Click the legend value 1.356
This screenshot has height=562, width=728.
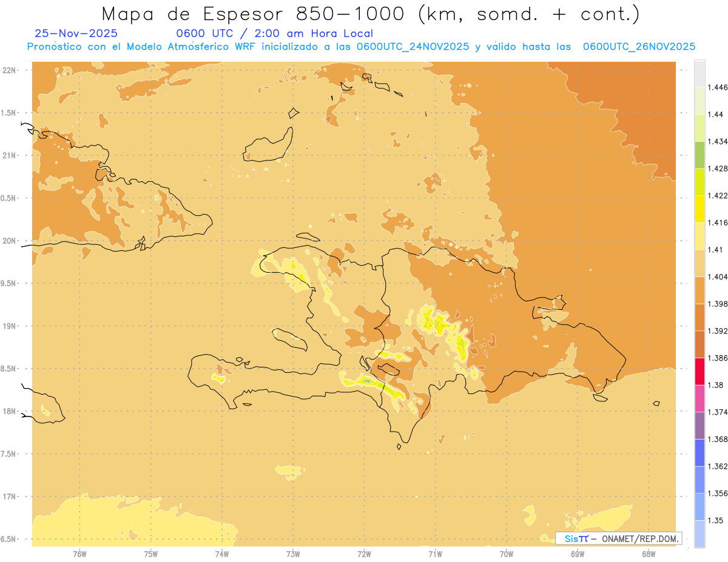(718, 493)
